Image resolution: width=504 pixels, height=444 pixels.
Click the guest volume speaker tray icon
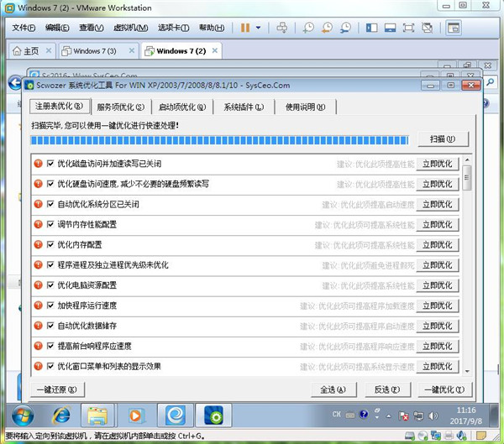[433, 416]
